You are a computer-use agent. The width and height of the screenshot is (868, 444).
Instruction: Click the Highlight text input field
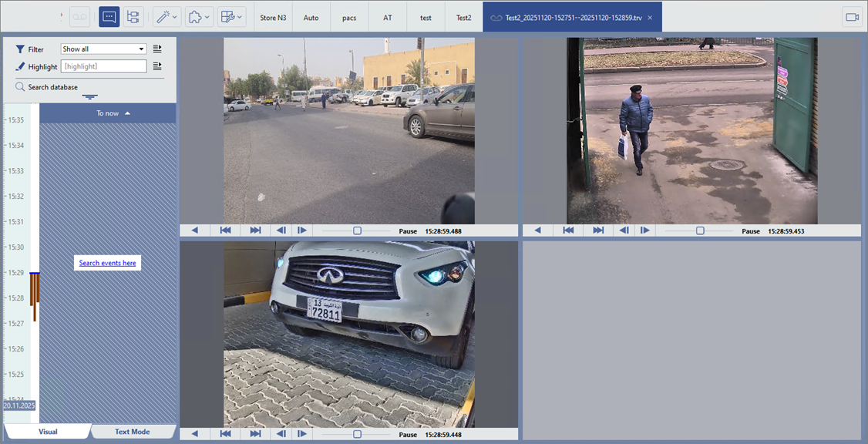(x=103, y=67)
